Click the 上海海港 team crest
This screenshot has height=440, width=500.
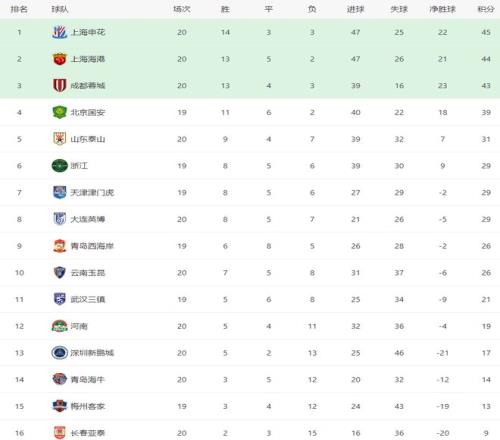[x=60, y=59]
